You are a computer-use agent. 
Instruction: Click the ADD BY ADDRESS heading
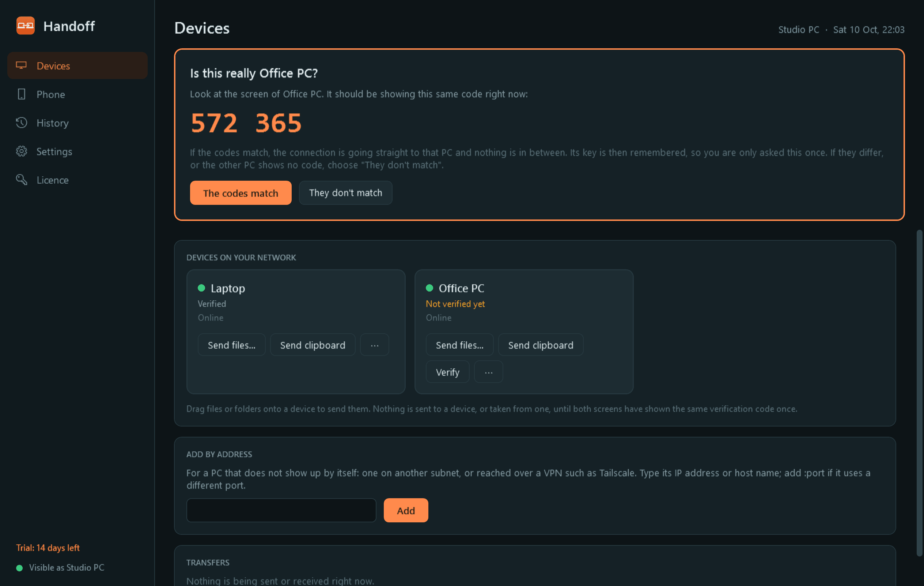219,454
